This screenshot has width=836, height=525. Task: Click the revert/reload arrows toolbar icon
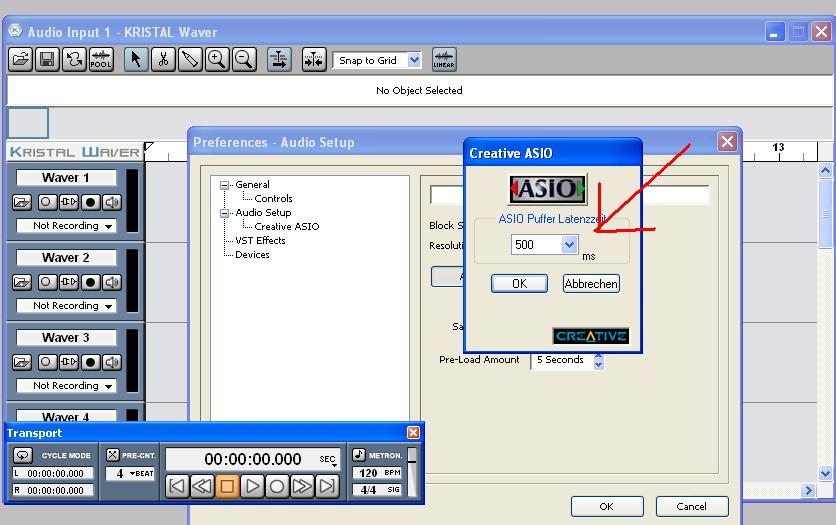74,59
